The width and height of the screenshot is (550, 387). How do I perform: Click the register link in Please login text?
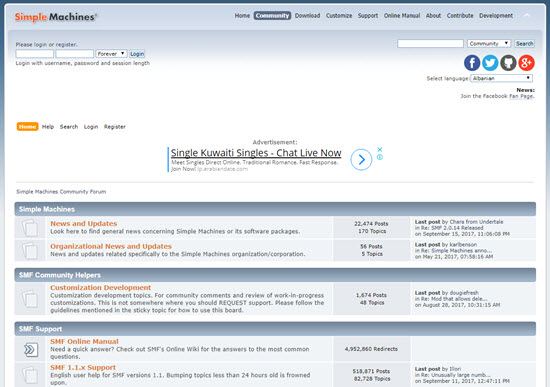click(x=66, y=45)
